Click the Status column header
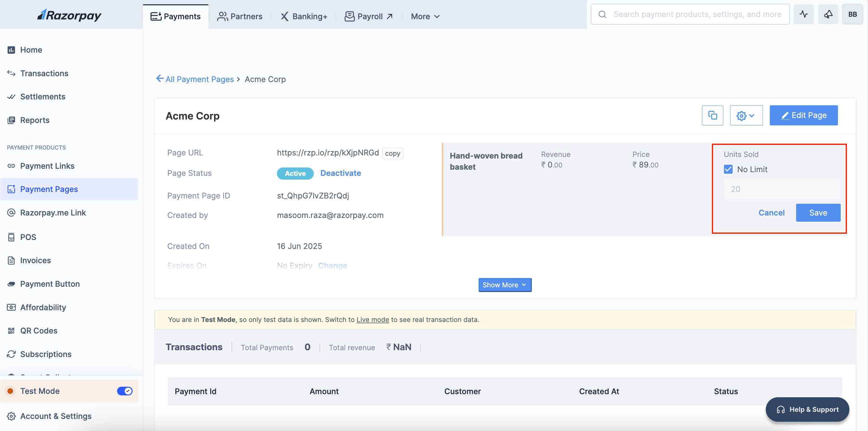868x431 pixels. pyautogui.click(x=726, y=391)
